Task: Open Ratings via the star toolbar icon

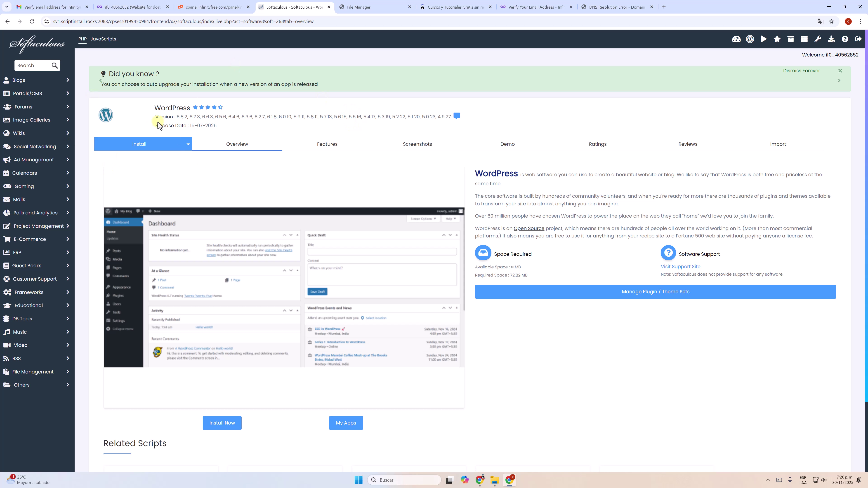Action: (x=777, y=39)
